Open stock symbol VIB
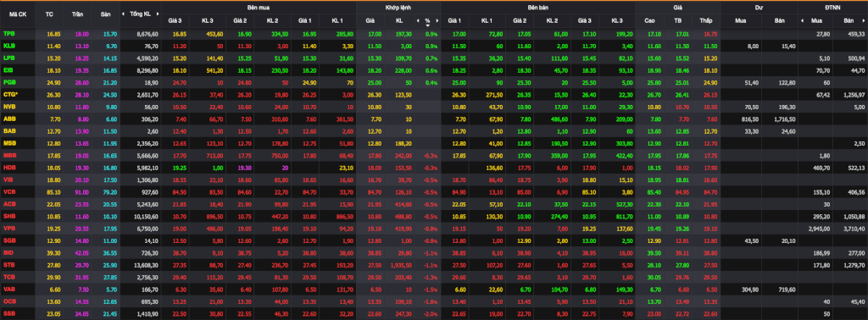Image resolution: width=868 pixels, height=320 pixels. click(8, 179)
